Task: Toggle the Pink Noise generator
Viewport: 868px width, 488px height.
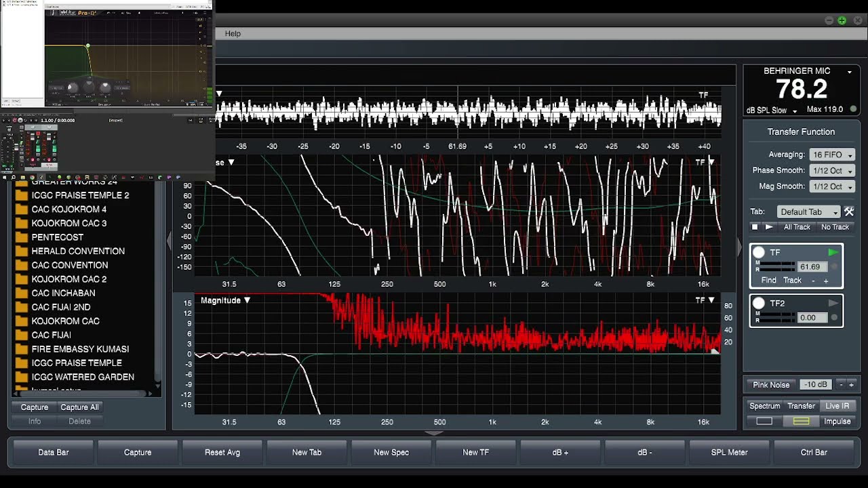Action: (x=771, y=384)
